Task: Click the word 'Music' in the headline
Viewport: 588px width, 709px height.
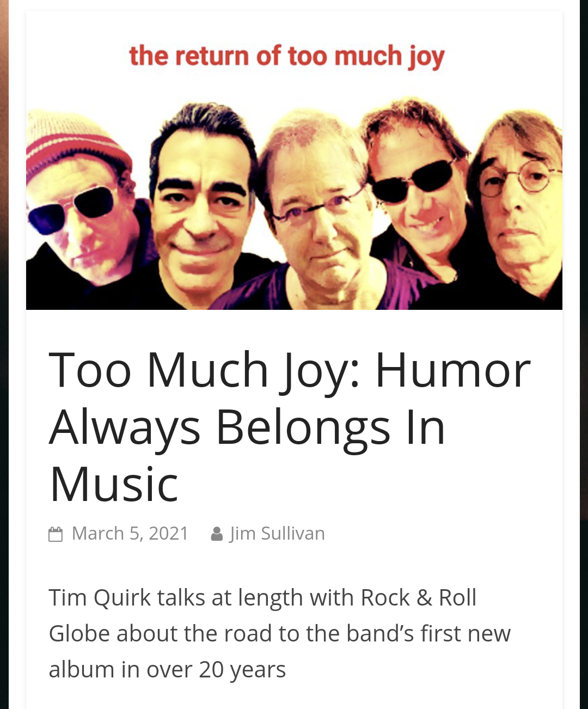Action: 114,484
